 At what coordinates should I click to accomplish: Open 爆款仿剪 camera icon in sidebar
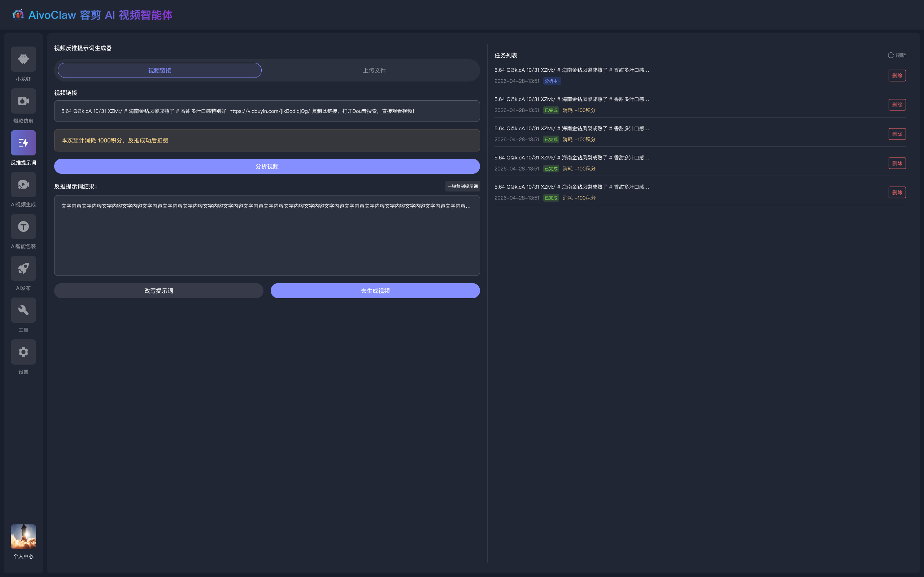coord(23,101)
